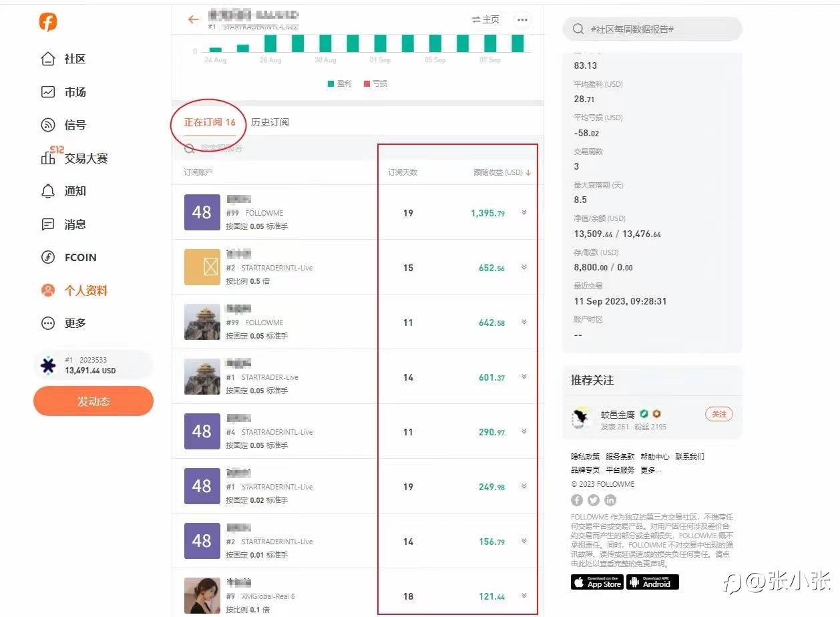This screenshot has height=617, width=840.
Task: Open the 帮助中心 link
Action: (x=654, y=457)
